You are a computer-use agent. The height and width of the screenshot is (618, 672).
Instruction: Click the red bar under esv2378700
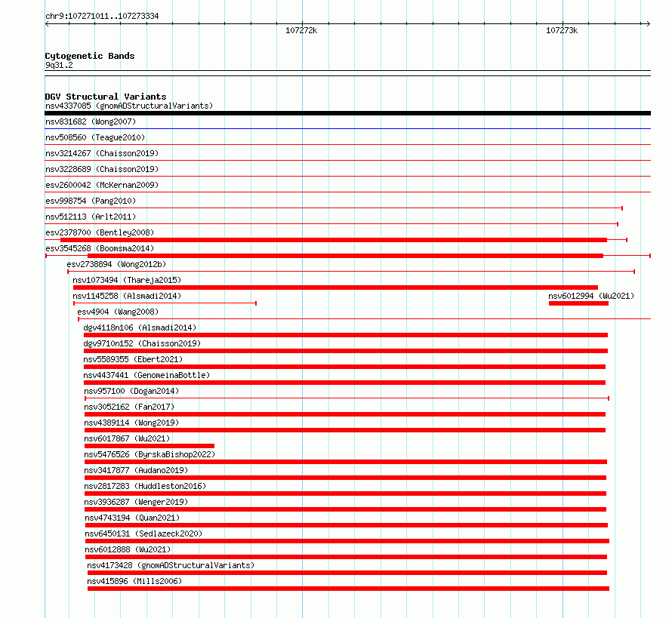tap(334, 240)
